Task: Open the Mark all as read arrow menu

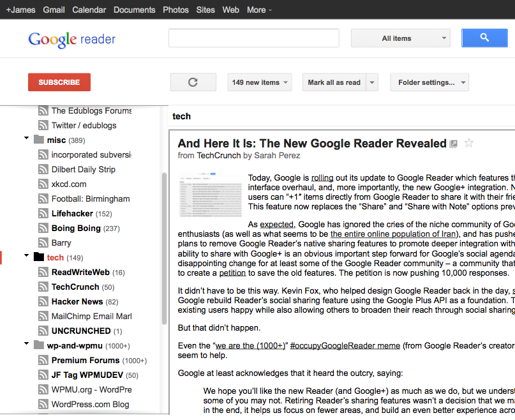Action: [x=372, y=82]
